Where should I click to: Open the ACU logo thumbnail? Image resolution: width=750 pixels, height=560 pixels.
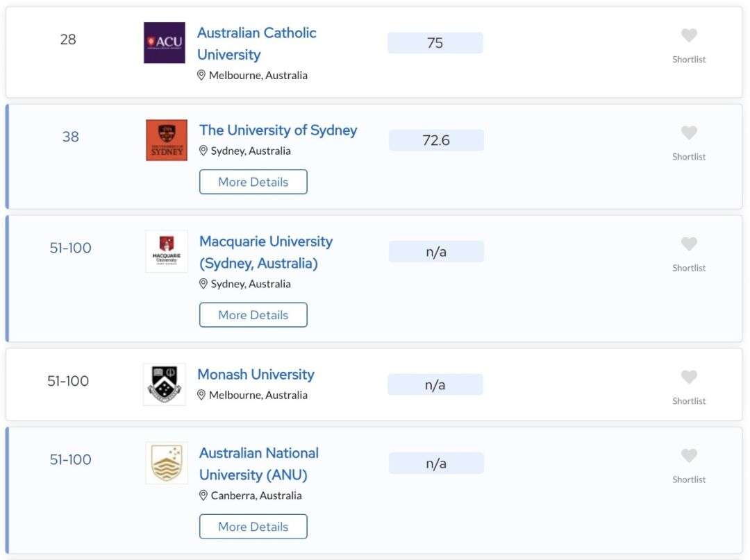165,42
